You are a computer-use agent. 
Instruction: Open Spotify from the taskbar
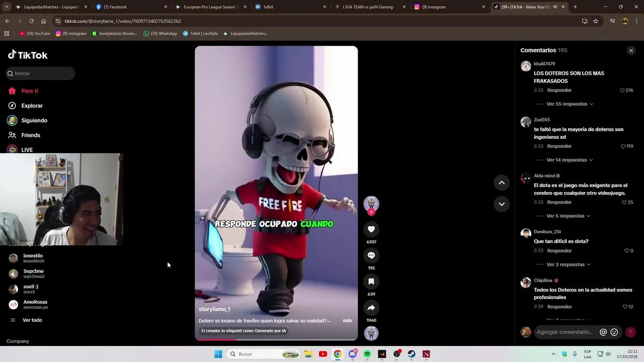(x=367, y=354)
